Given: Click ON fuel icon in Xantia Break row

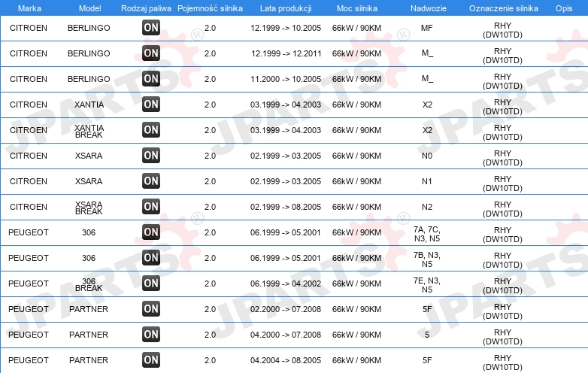Looking at the screenshot, I should [151, 130].
